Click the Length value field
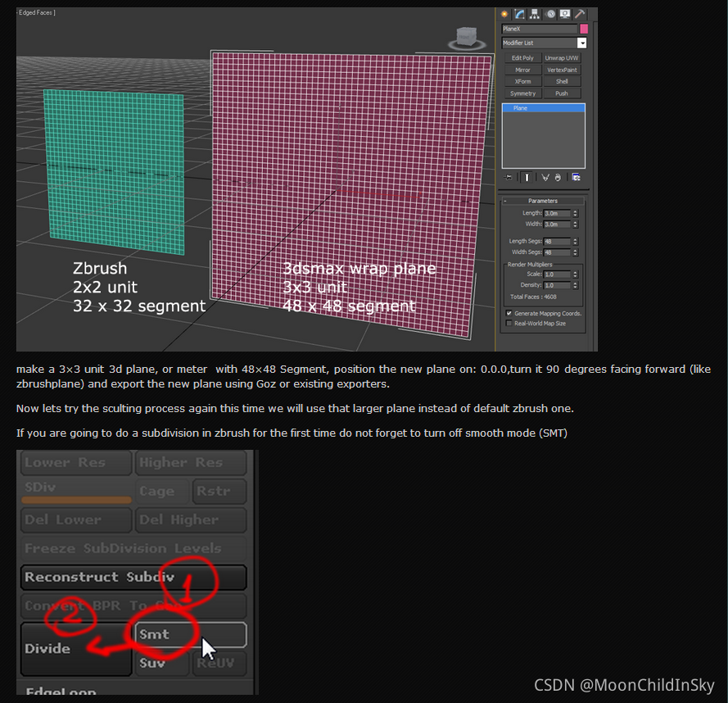728x703 pixels. pyautogui.click(x=557, y=213)
